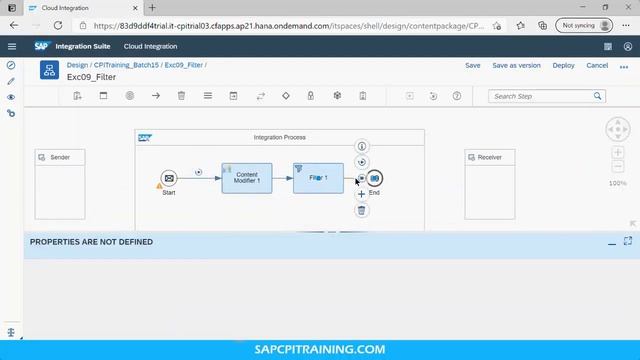Select the End message event
This screenshot has width=640, height=360.
[375, 178]
